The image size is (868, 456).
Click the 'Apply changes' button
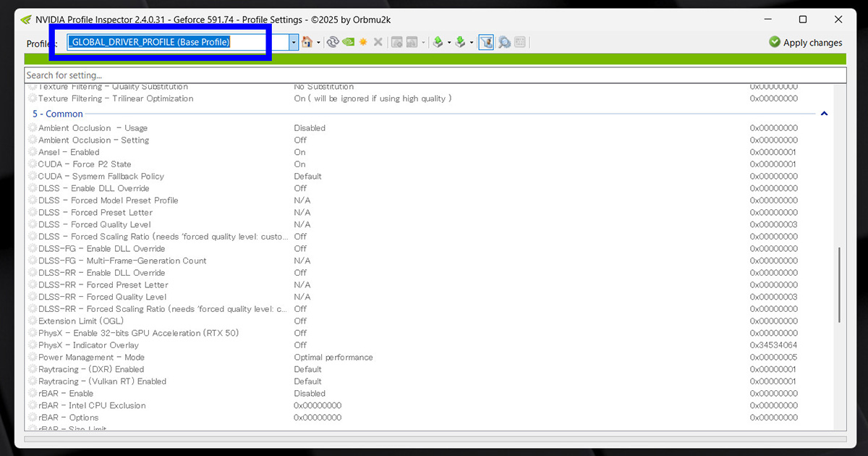(x=805, y=43)
